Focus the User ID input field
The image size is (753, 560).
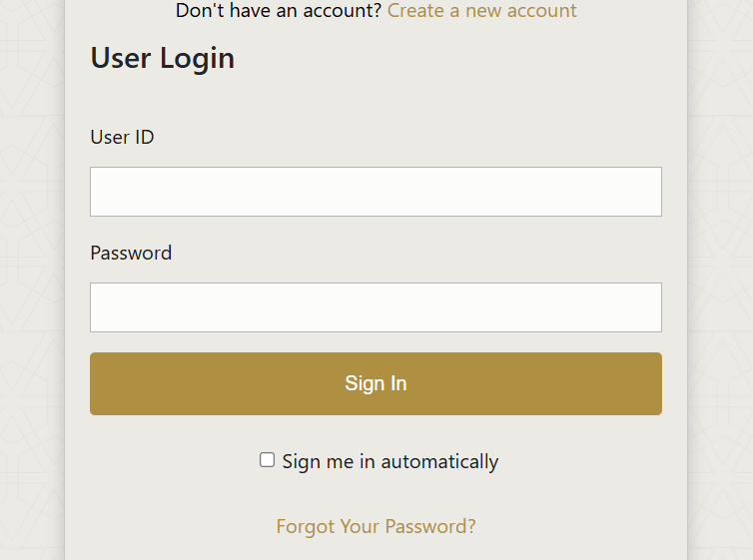376,192
